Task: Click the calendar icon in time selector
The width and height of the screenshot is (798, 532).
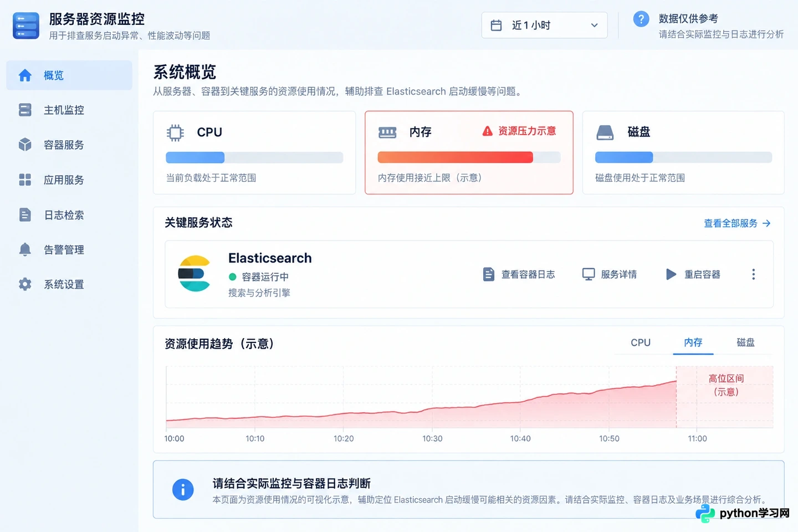Action: click(496, 25)
